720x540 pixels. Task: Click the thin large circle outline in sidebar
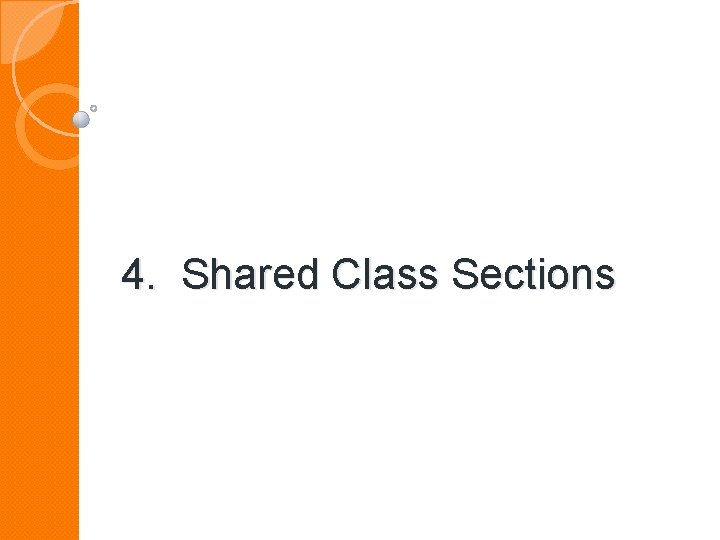[x=45, y=68]
